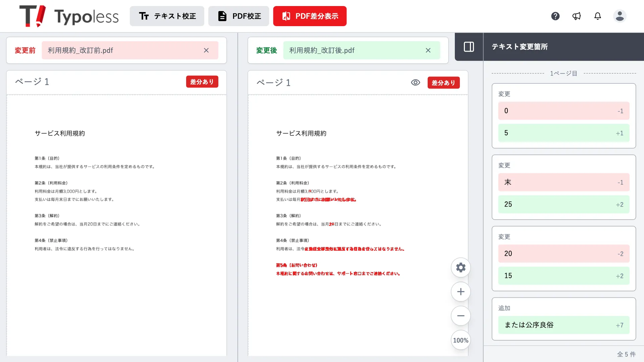Image resolution: width=644 pixels, height=362 pixels.
Task: Toggle the side panel layout icon
Action: (x=469, y=47)
